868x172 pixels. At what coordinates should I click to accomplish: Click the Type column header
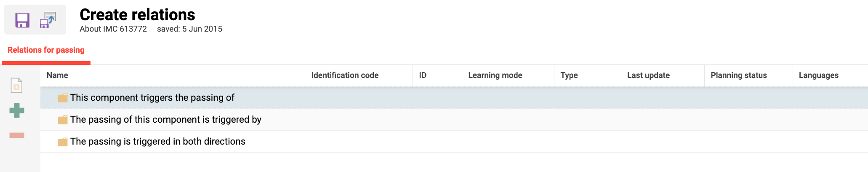click(x=569, y=75)
